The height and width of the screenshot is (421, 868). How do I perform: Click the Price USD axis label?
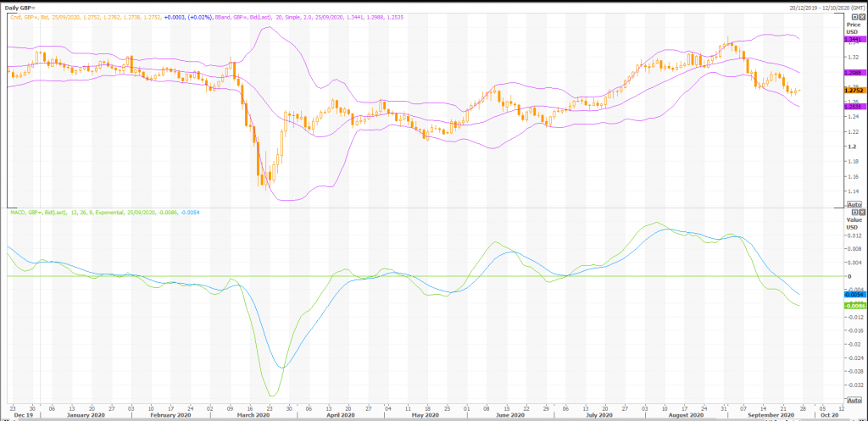[x=852, y=28]
